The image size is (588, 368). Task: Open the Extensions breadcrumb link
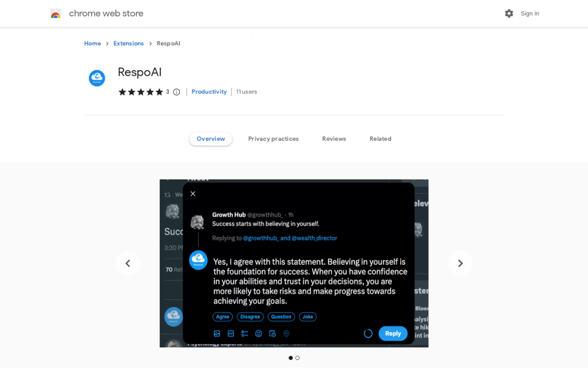(x=128, y=43)
